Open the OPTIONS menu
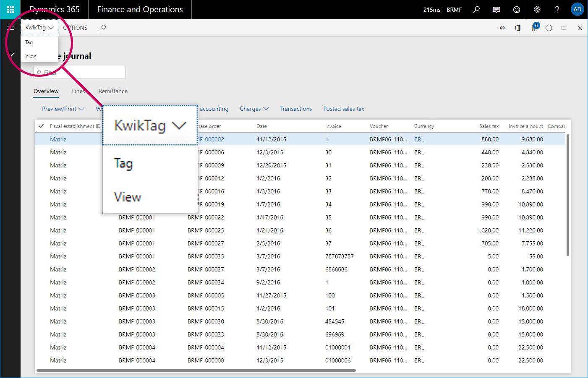The image size is (588, 378). [x=75, y=28]
